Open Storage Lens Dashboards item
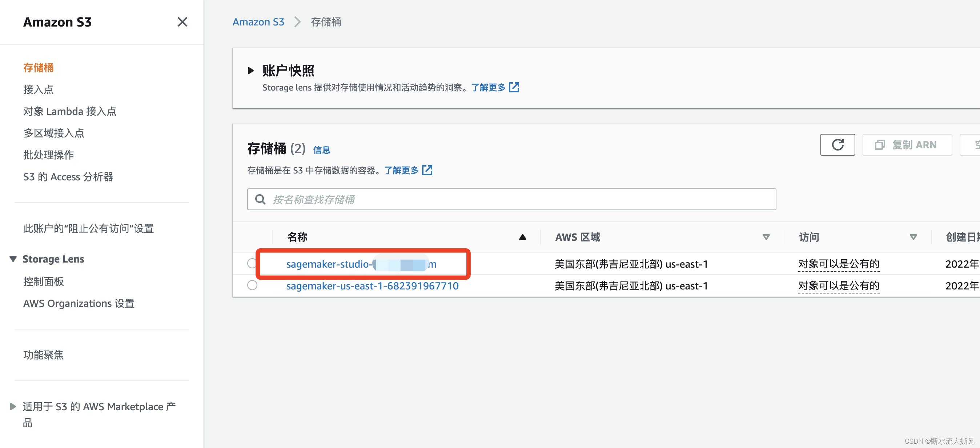The width and height of the screenshot is (980, 448). [43, 282]
